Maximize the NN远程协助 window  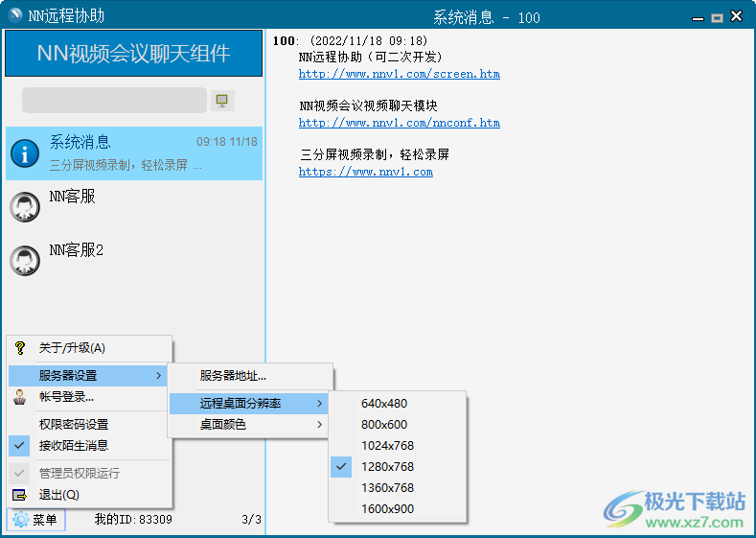tap(718, 18)
